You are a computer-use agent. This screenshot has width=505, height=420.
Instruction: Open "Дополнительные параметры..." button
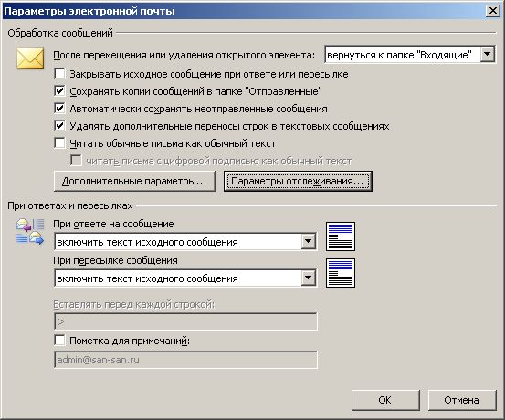134,181
